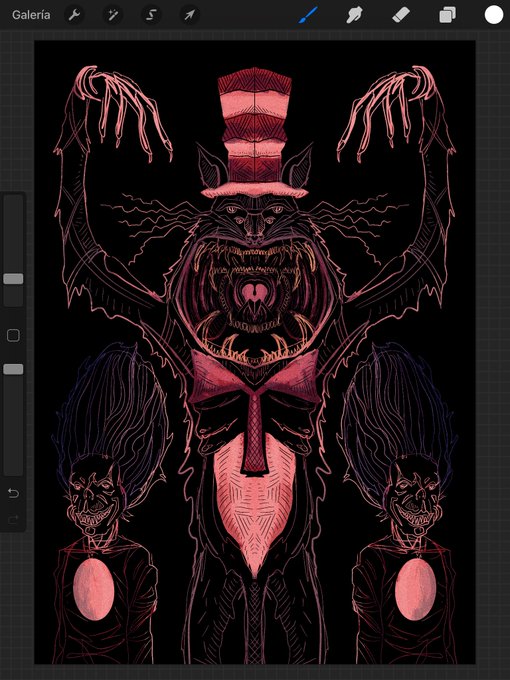The image size is (510, 680).
Task: Open the white color swatch picker
Action: pyautogui.click(x=494, y=15)
